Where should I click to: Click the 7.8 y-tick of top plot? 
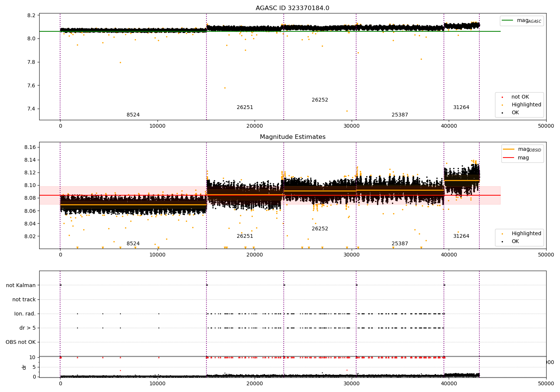point(31,62)
